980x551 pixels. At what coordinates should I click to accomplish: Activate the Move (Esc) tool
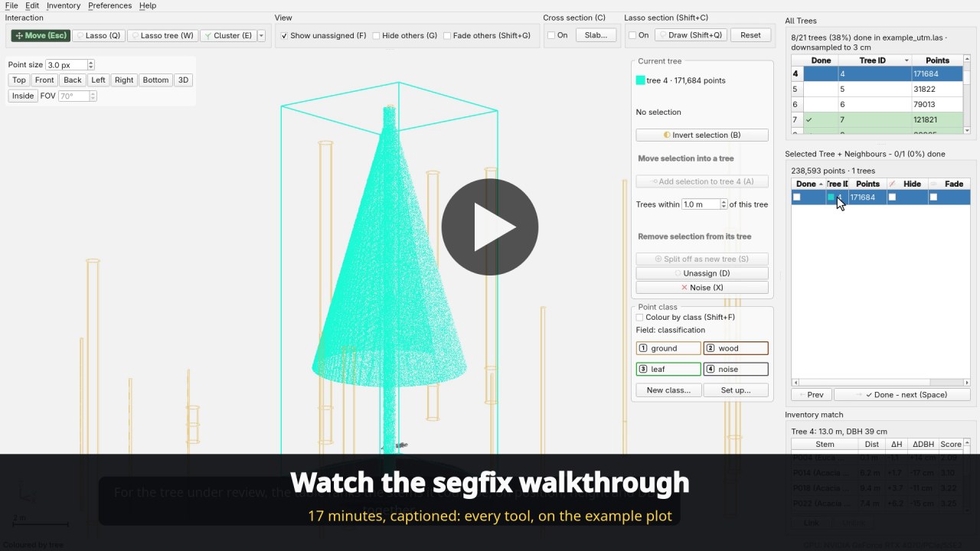tap(41, 35)
